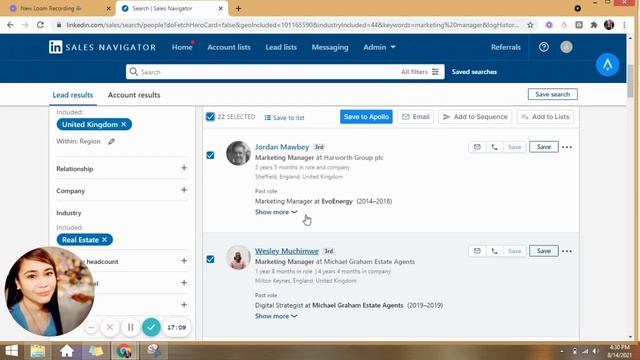Click the Chrome taskbar icon

click(124, 351)
